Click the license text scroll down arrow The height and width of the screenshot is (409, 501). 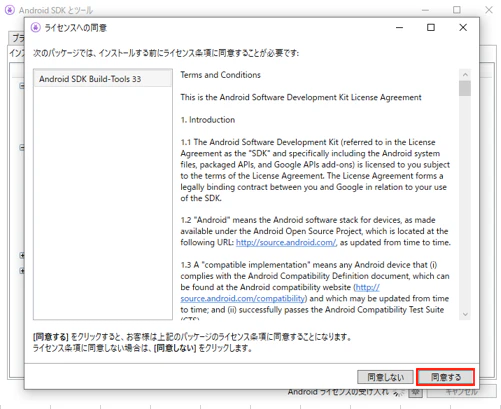(x=465, y=314)
